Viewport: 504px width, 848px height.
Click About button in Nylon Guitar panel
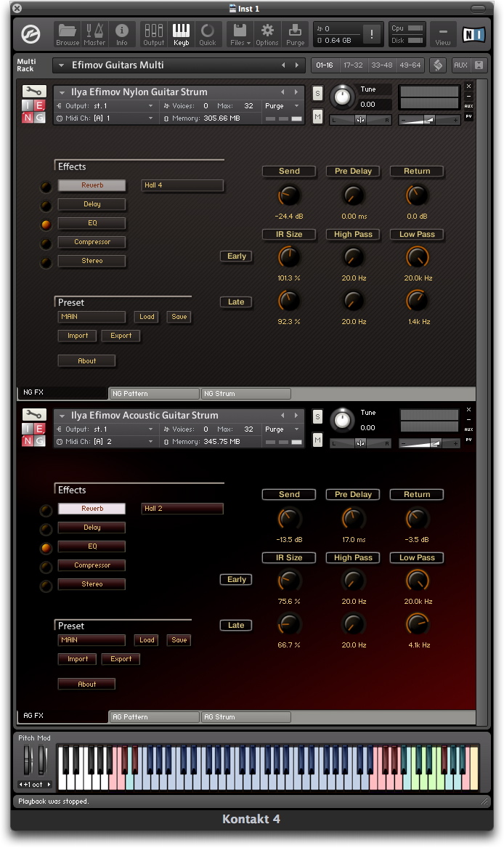(86, 360)
